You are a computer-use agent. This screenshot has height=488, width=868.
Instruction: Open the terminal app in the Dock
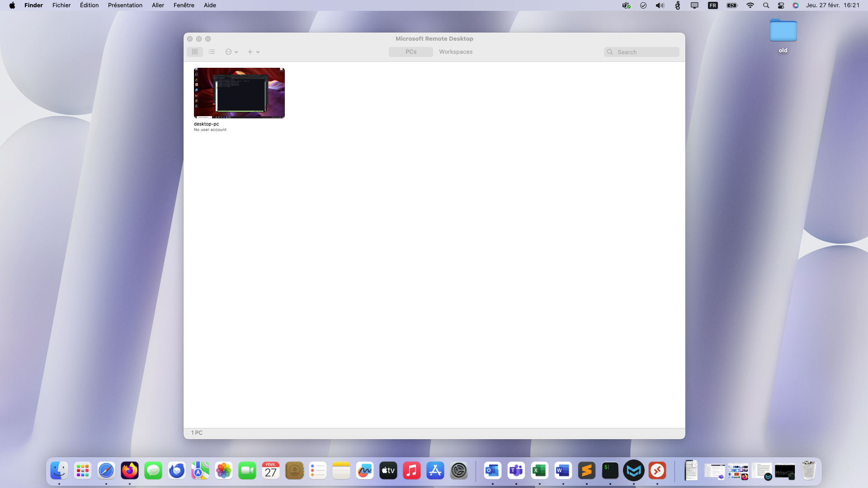(610, 470)
